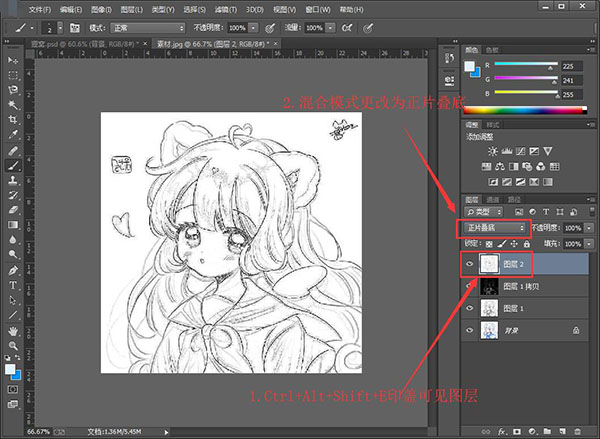600x439 pixels.
Task: Hide 图层 1 layer visibility eye
Action: 470,308
